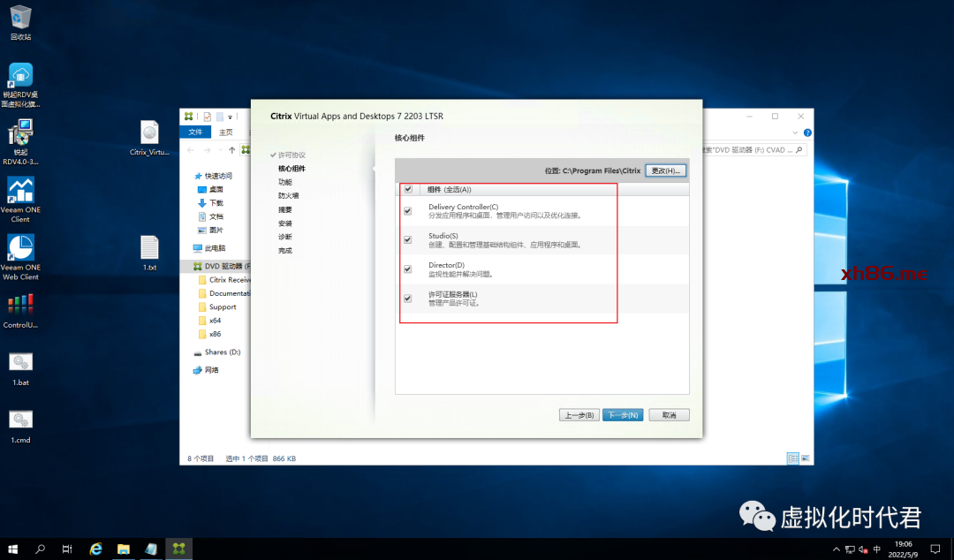
Task: Select the ControlU desktop icon
Action: point(20,311)
